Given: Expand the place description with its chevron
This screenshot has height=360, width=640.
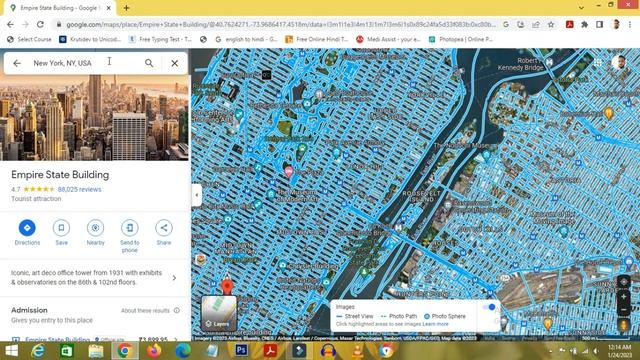Looking at the screenshot, I should [x=174, y=278].
